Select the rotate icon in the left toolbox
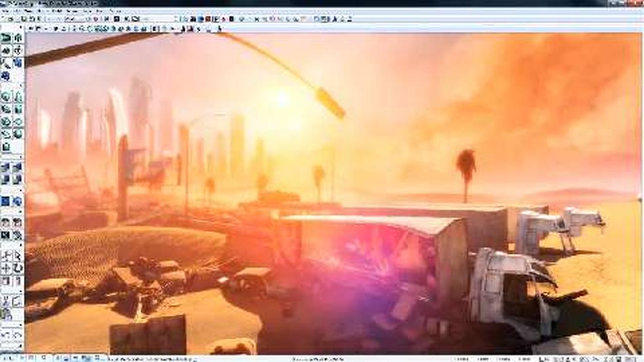644x362 pixels. click(x=18, y=268)
